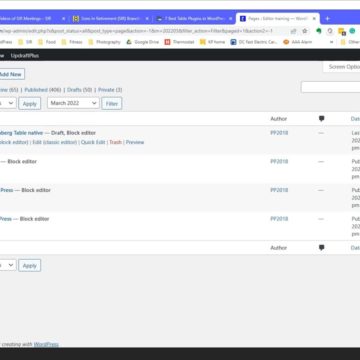Click the Filter button

tap(112, 103)
